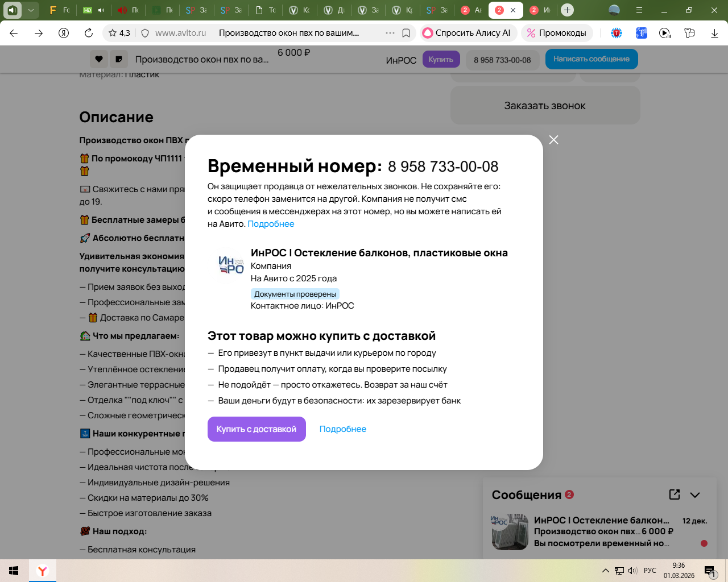Open the ИнРОС chat thumbnail in Сообщения

(510, 532)
